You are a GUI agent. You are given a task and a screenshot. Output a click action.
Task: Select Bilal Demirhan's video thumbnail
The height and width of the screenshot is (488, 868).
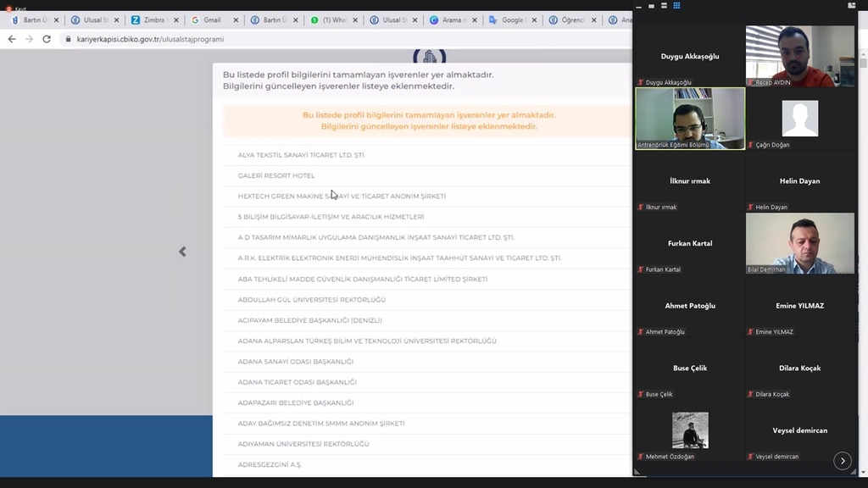coord(799,243)
